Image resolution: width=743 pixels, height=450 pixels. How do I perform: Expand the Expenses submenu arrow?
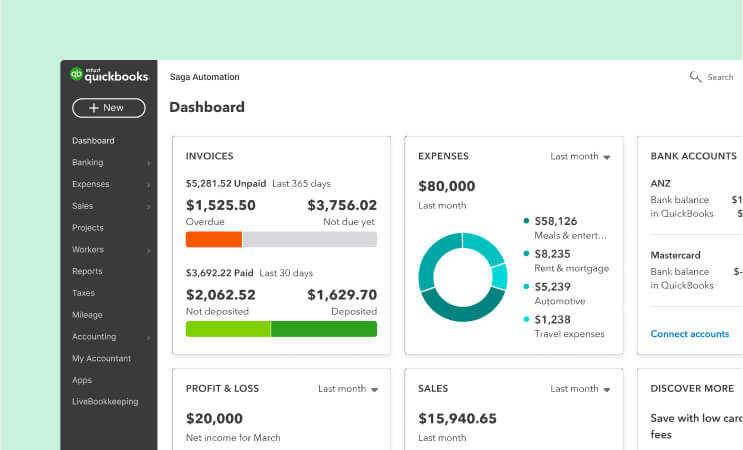(x=149, y=185)
